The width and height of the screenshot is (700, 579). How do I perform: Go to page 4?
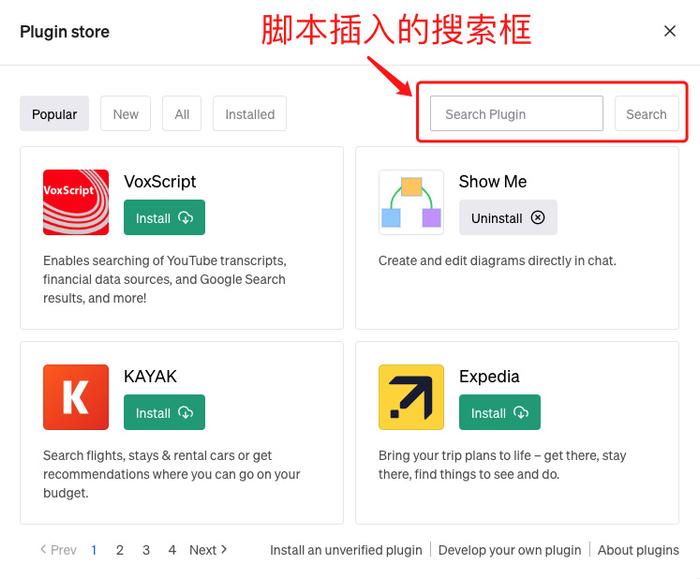pos(172,550)
